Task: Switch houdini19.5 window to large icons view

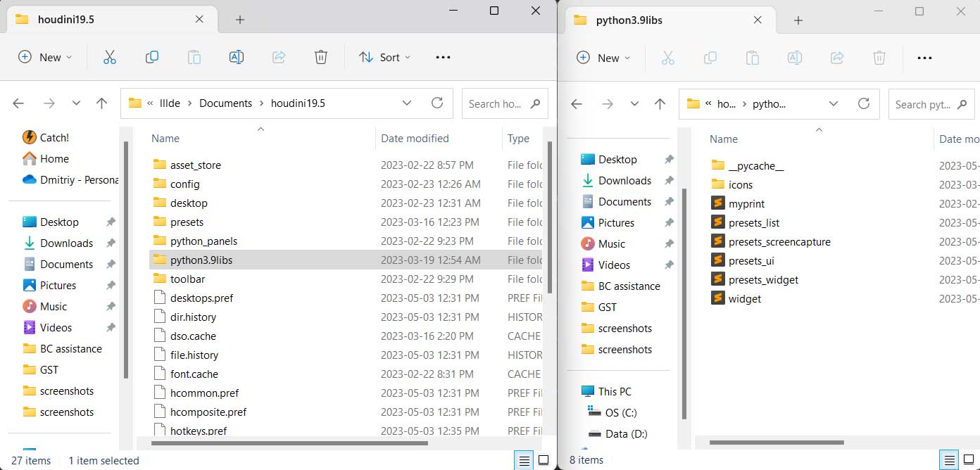Action: coord(544,461)
